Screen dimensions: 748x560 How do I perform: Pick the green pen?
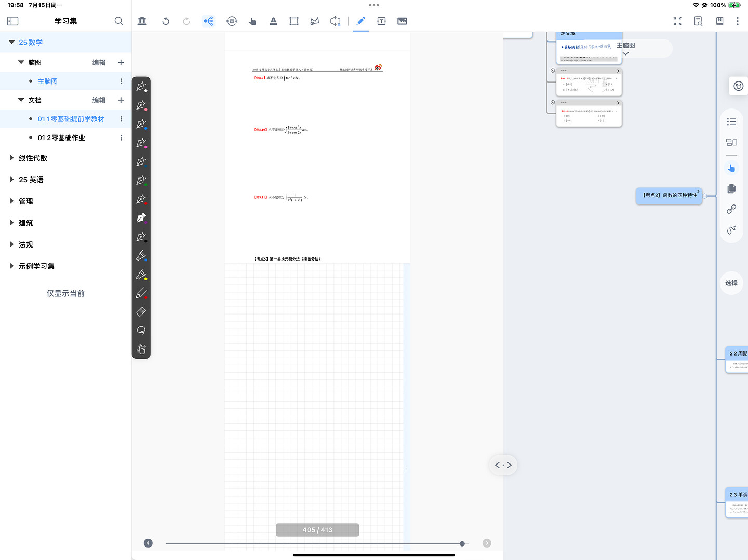(141, 180)
